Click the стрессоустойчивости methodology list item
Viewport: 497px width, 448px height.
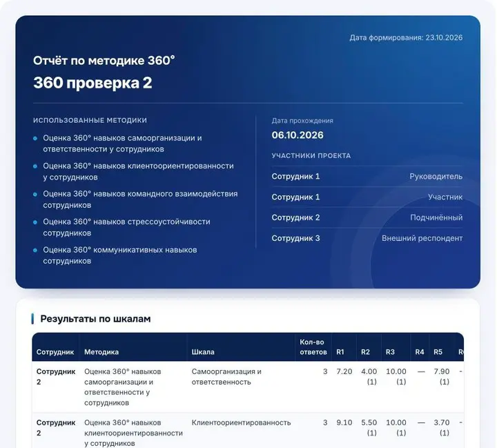[126, 227]
